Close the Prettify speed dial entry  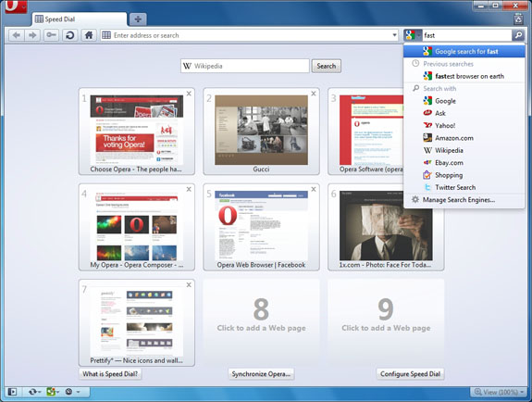tap(189, 284)
